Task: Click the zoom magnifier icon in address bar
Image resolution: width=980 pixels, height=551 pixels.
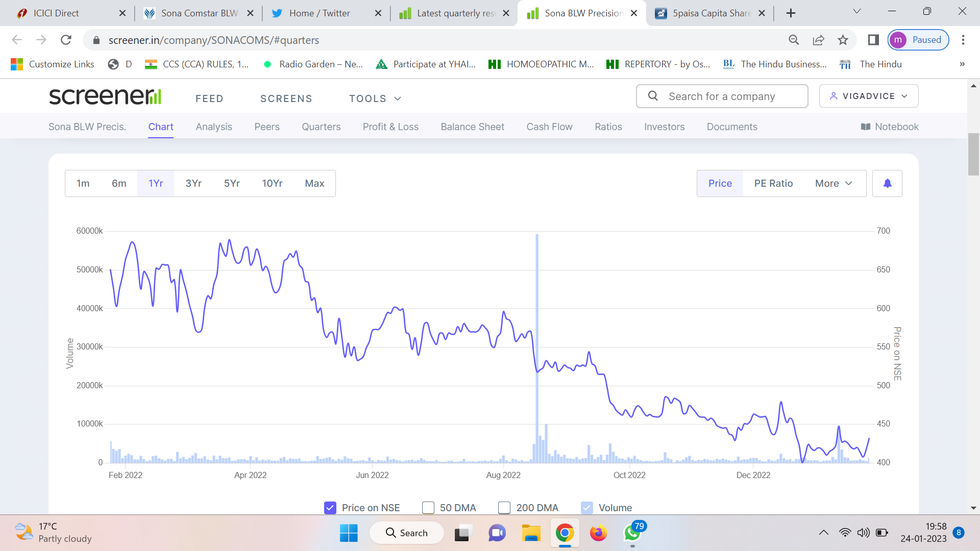Action: pos(794,40)
